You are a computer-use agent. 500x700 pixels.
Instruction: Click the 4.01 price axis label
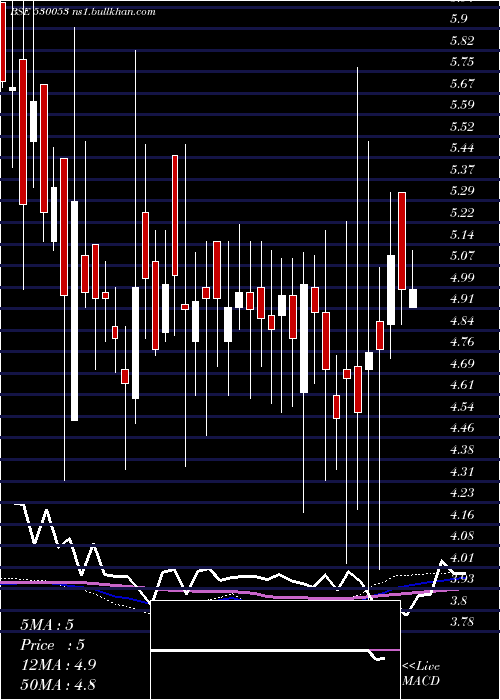(x=462, y=557)
